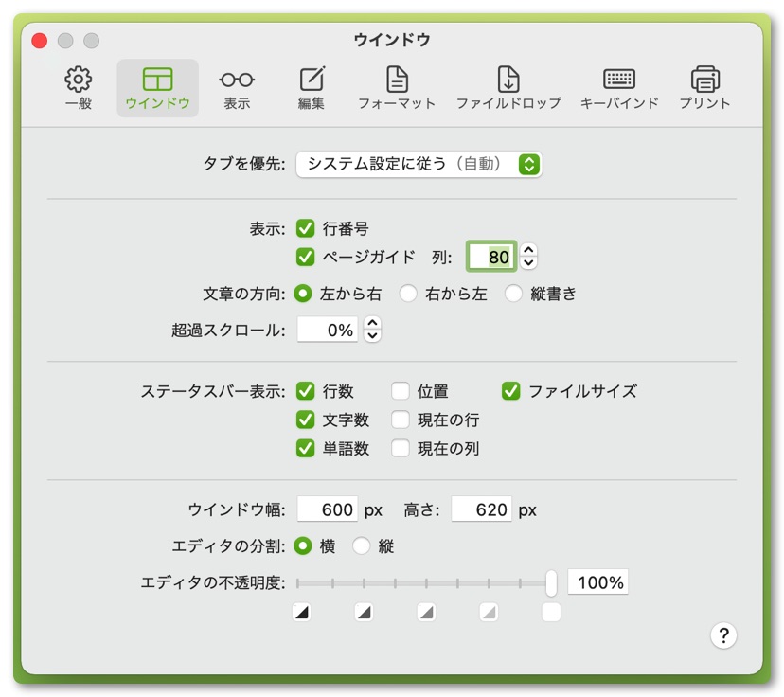Open help with the question mark button
This screenshot has width=784, height=697.
coord(723,634)
